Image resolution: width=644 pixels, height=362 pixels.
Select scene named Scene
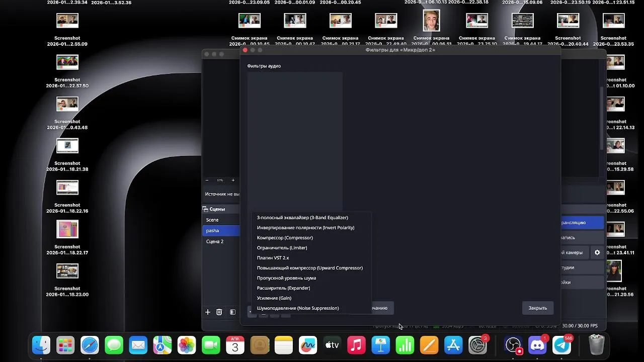[x=221, y=220]
